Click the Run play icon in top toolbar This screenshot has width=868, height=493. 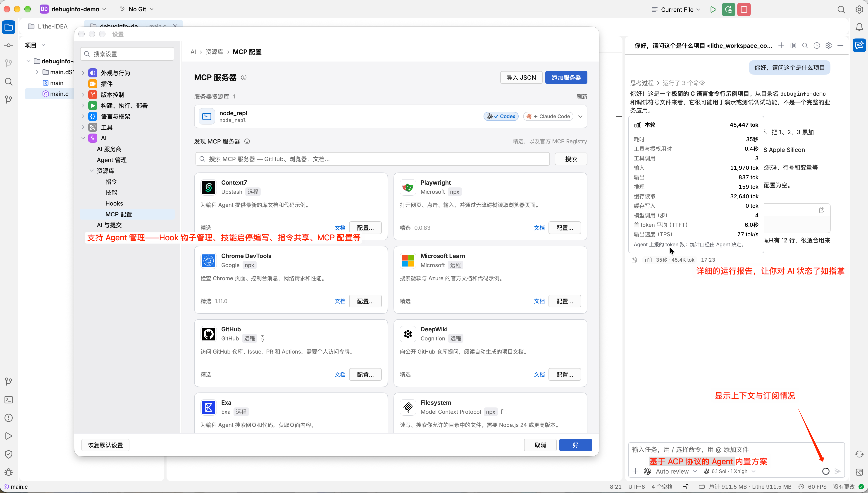point(713,10)
